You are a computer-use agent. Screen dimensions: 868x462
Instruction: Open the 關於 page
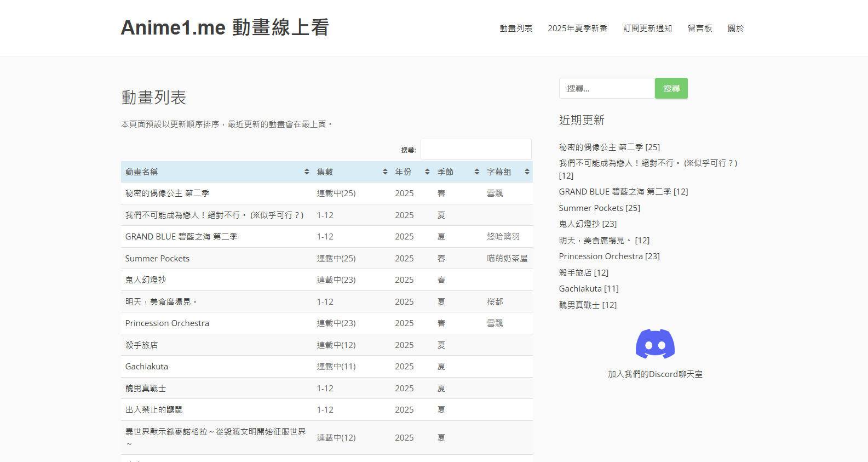pyautogui.click(x=735, y=28)
